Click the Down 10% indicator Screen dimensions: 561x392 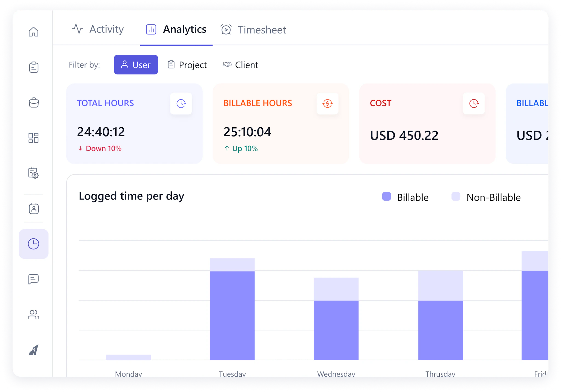pyautogui.click(x=100, y=148)
